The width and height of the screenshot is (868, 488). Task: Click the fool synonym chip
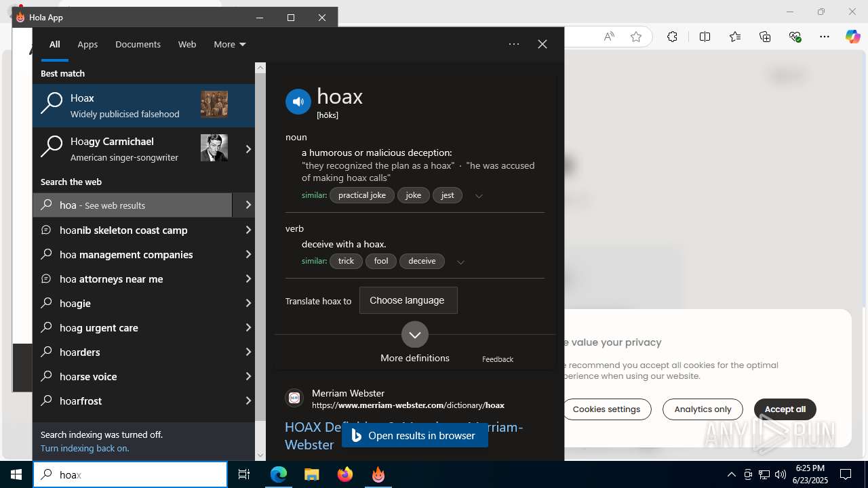click(381, 261)
